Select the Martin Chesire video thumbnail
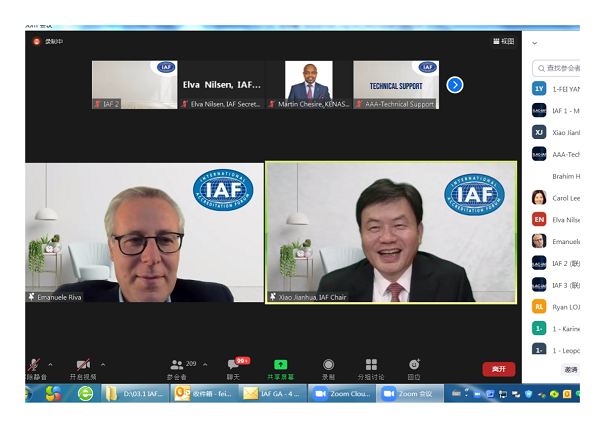Image resolution: width=600 pixels, height=424 pixels. click(x=309, y=85)
